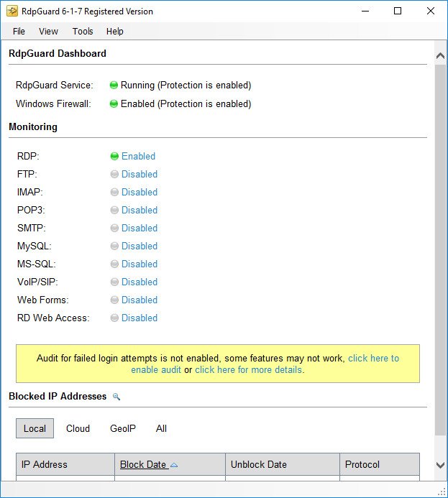The width and height of the screenshot is (448, 498).
Task: Click 'click here for more details' link
Action: point(249,369)
